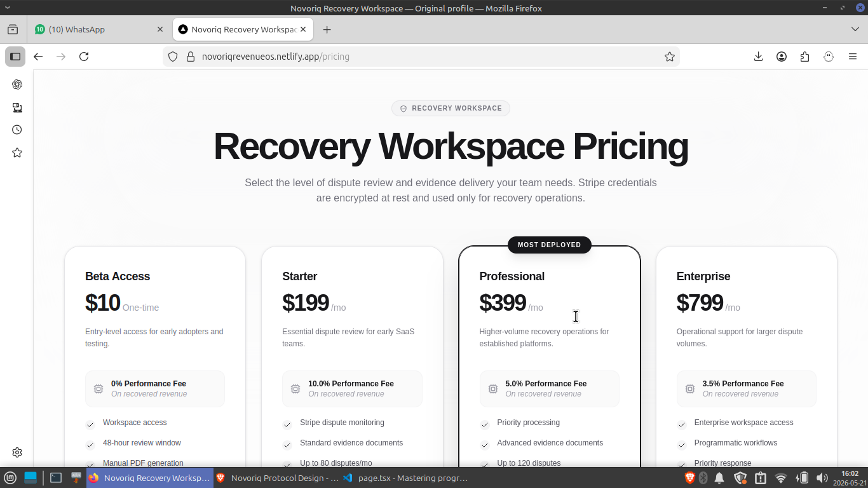868x488 pixels.
Task: Click Most Deployed badge
Action: (550, 245)
